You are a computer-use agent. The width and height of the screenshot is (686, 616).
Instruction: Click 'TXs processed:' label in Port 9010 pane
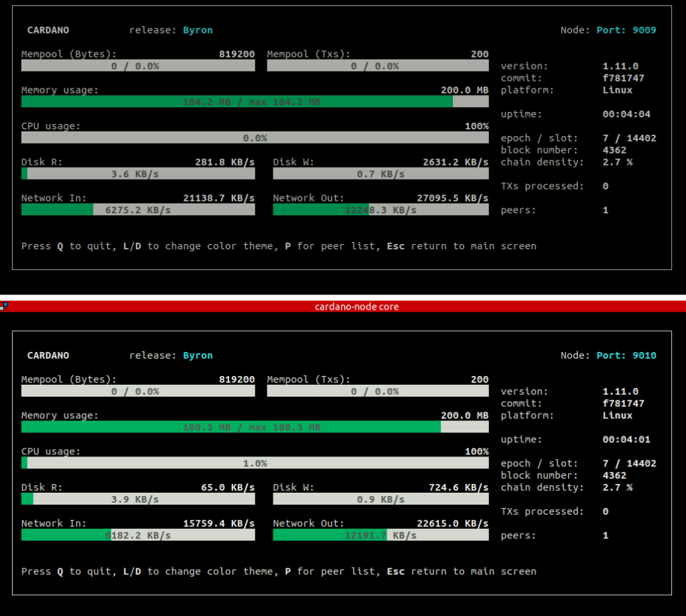coord(543,511)
